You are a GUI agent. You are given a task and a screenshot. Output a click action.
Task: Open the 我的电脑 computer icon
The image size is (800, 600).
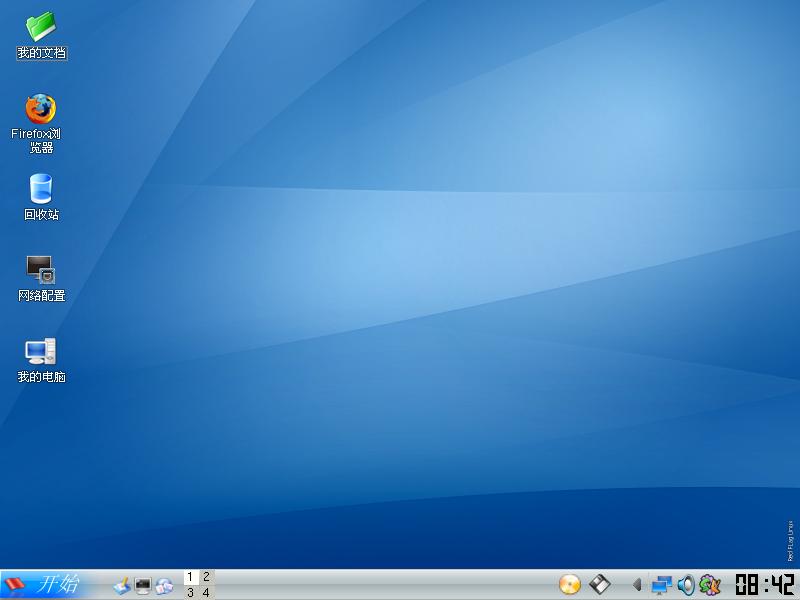tap(41, 351)
